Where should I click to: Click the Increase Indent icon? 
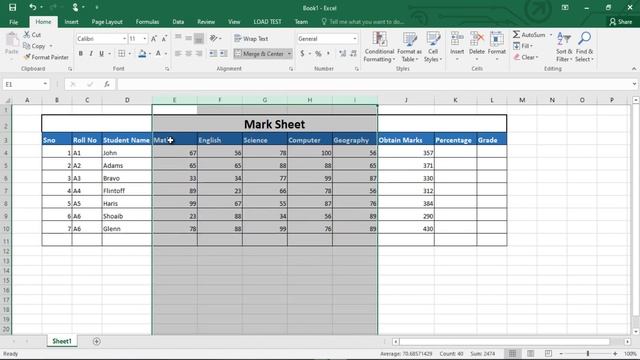coord(224,53)
